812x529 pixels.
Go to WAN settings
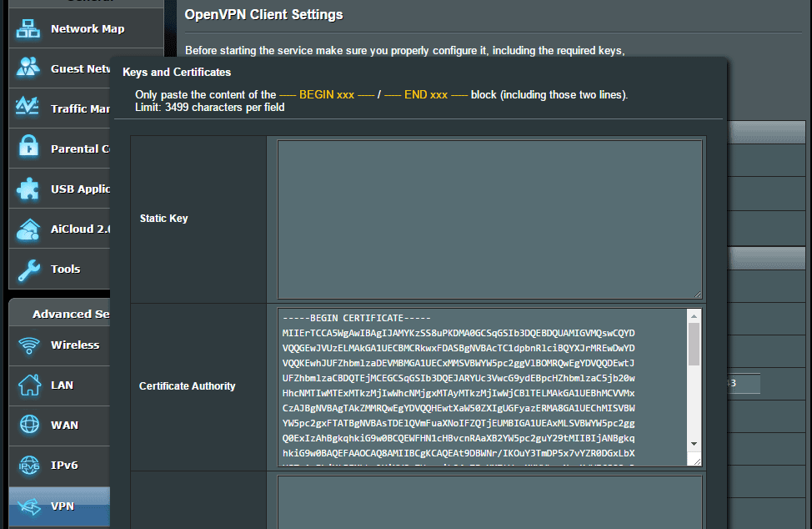[x=59, y=425]
